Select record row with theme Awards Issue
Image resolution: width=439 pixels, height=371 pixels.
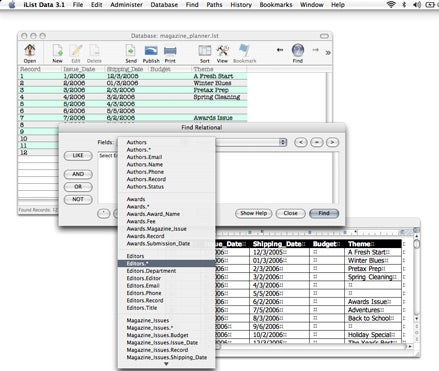click(x=133, y=118)
